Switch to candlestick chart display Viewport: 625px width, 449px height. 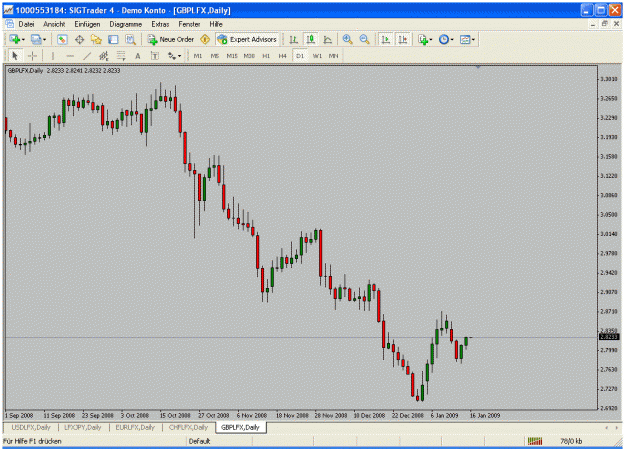point(311,39)
